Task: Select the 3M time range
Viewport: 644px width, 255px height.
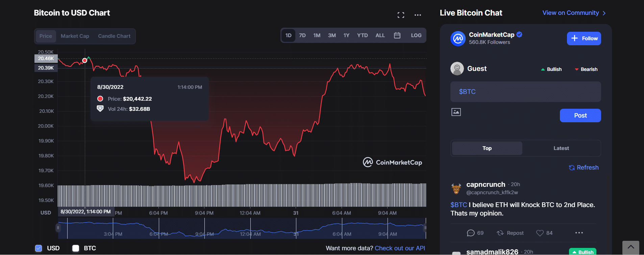Action: point(332,35)
